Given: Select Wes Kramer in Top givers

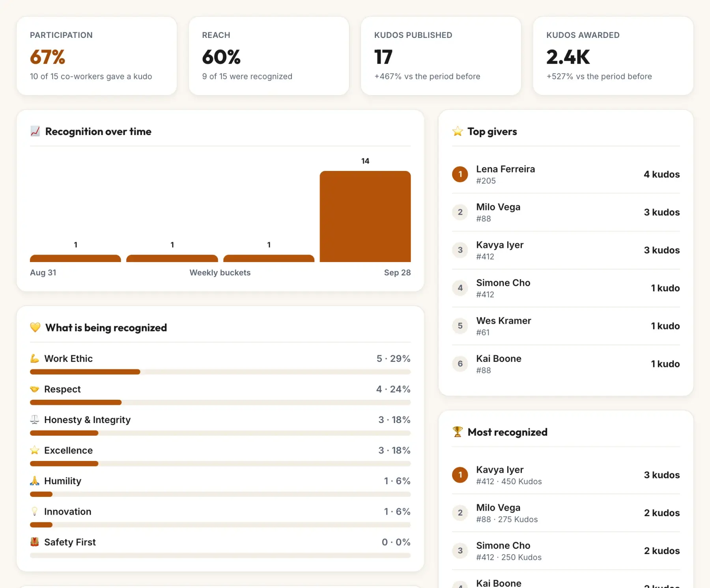Looking at the screenshot, I should [566, 326].
